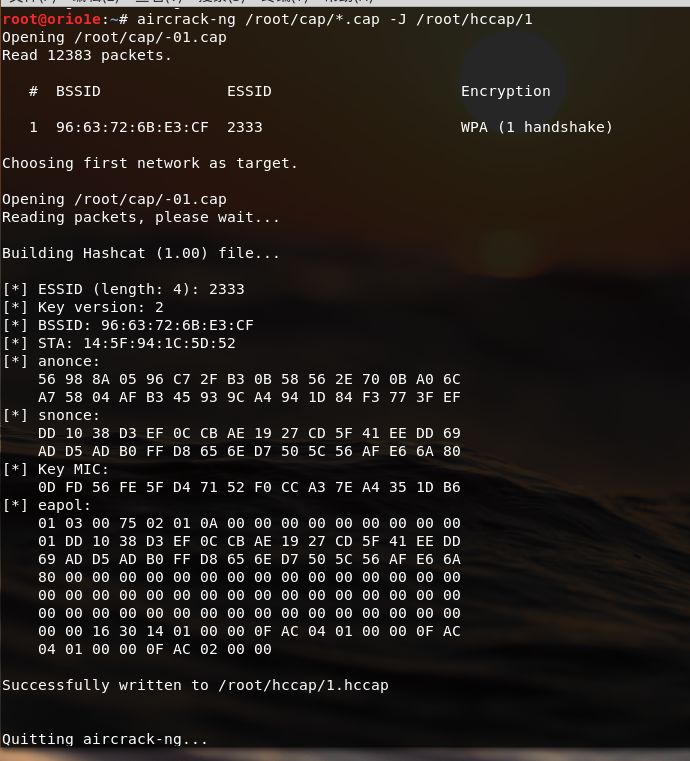Click BSSID 96:63:72:6B:E3:CF in network table row

(132, 127)
